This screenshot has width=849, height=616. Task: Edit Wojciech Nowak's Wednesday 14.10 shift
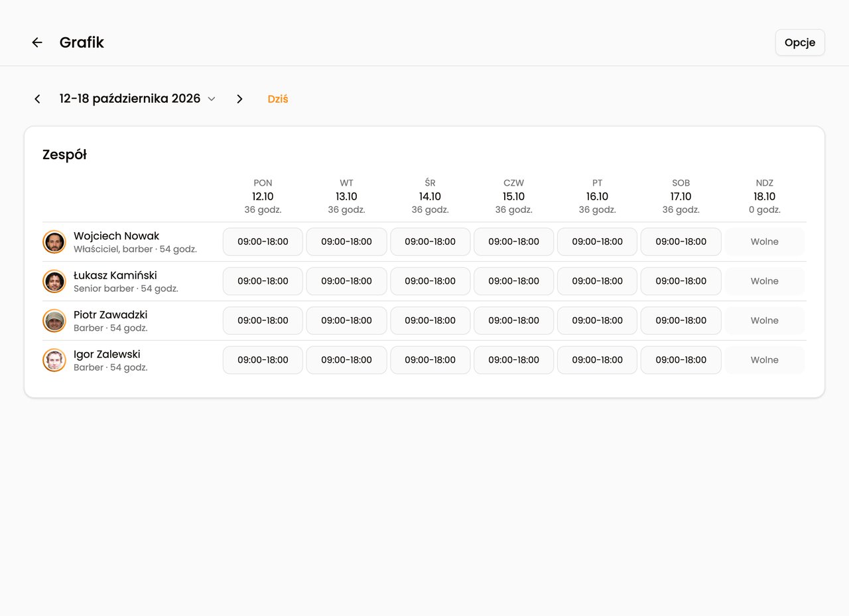point(430,242)
